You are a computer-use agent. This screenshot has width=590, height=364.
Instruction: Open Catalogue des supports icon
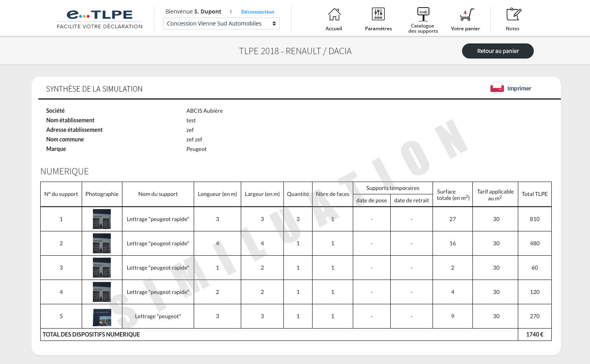tap(423, 14)
